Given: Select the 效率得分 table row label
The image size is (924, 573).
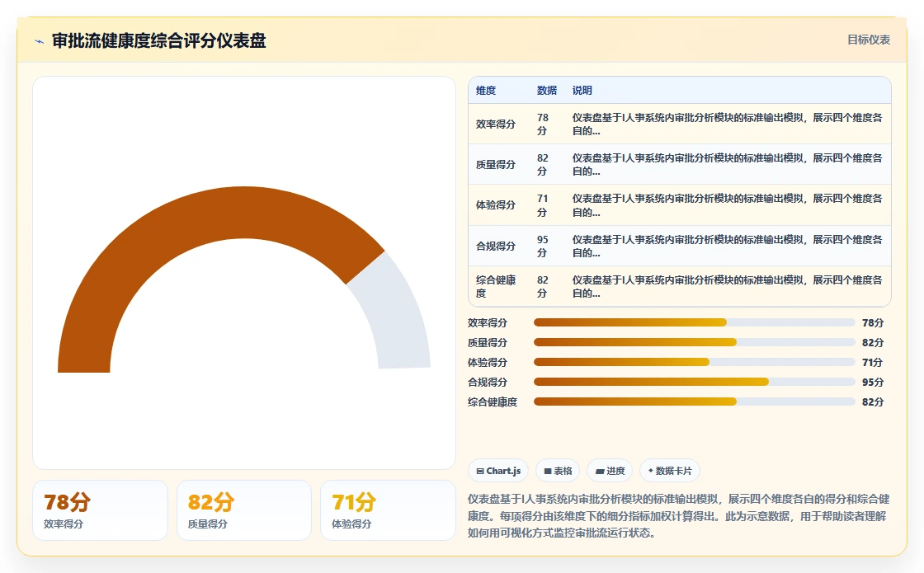Looking at the screenshot, I should coord(496,124).
